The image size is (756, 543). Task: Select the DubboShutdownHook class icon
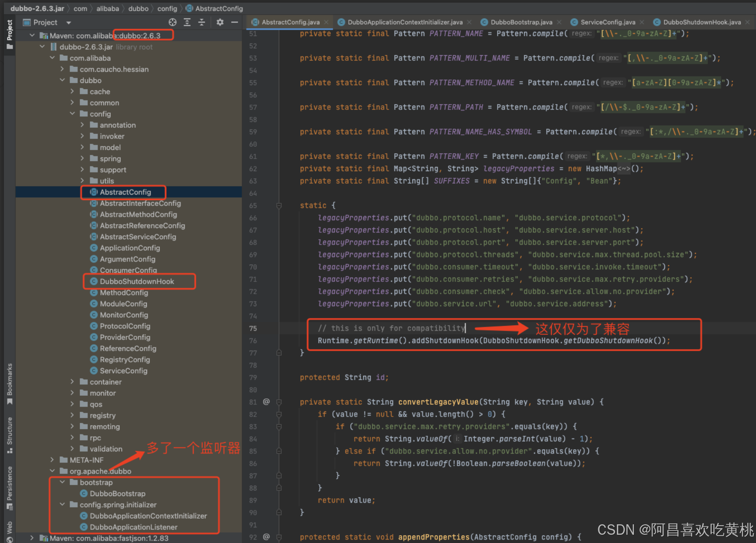tap(93, 281)
